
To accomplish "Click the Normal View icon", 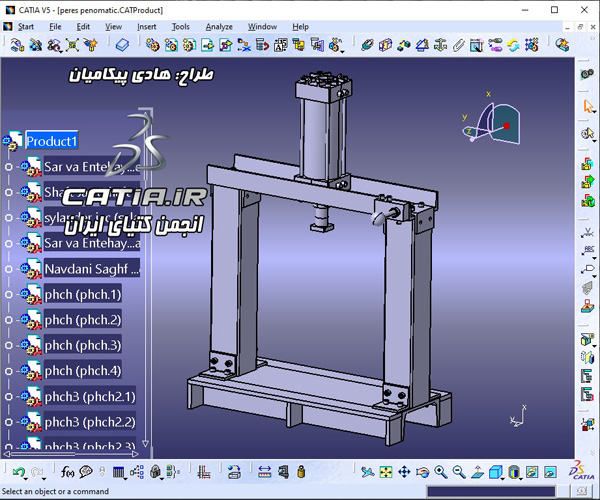I will (x=477, y=472).
